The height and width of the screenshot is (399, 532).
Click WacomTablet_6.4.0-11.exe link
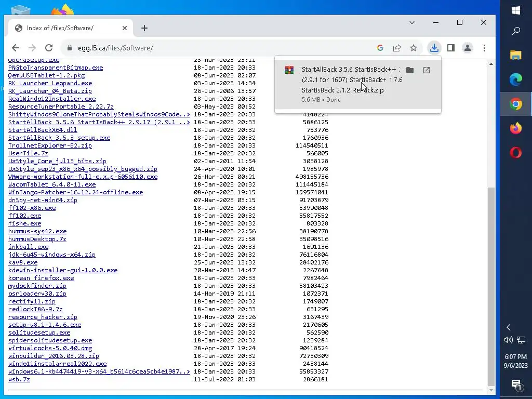click(52, 184)
